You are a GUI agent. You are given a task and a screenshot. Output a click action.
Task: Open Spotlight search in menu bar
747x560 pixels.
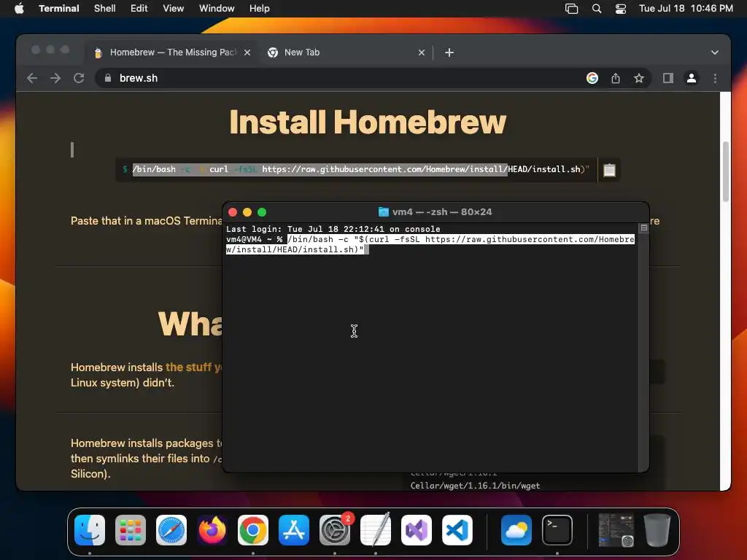[597, 9]
